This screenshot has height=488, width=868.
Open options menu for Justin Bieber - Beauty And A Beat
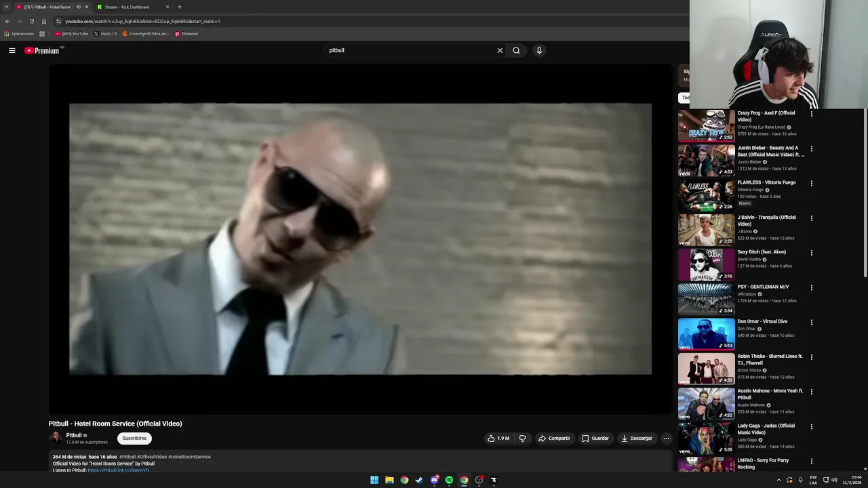click(811, 148)
